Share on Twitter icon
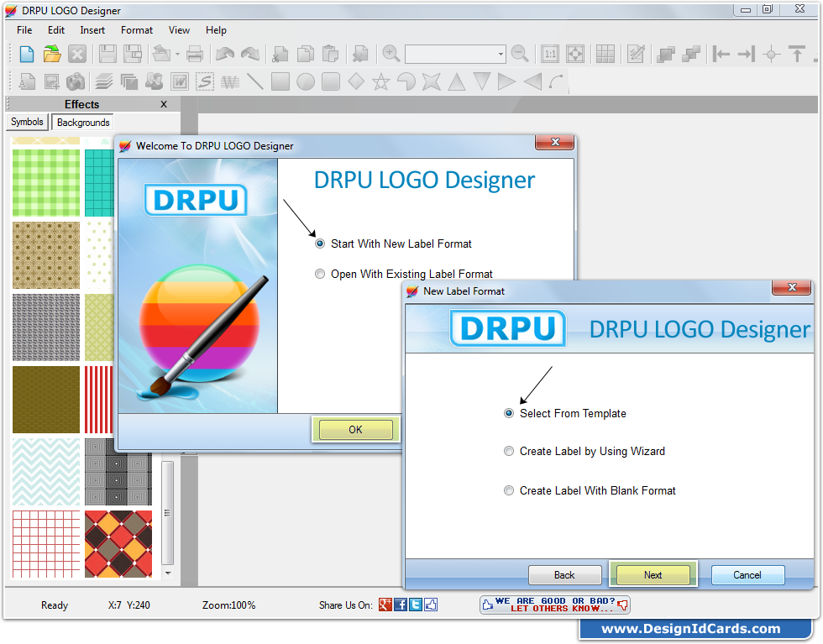Image resolution: width=823 pixels, height=644 pixels. coord(416,605)
